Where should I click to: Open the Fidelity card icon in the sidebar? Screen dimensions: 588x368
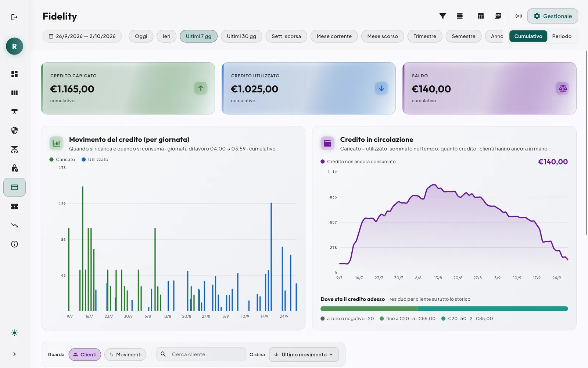tap(14, 187)
